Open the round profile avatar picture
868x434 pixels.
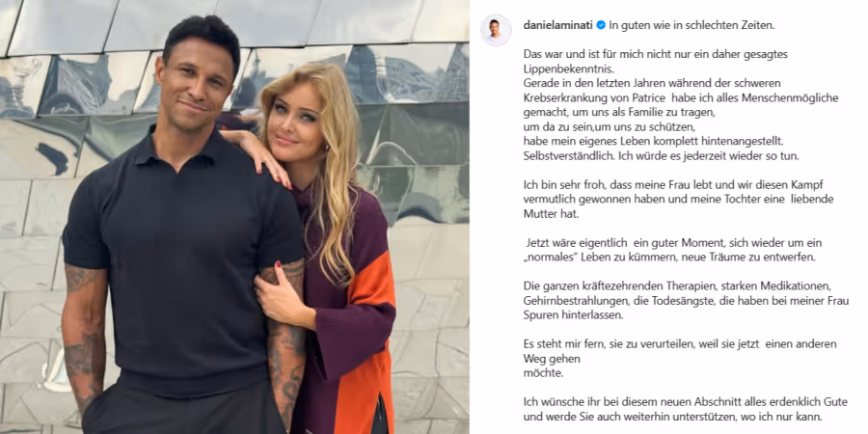point(496,30)
